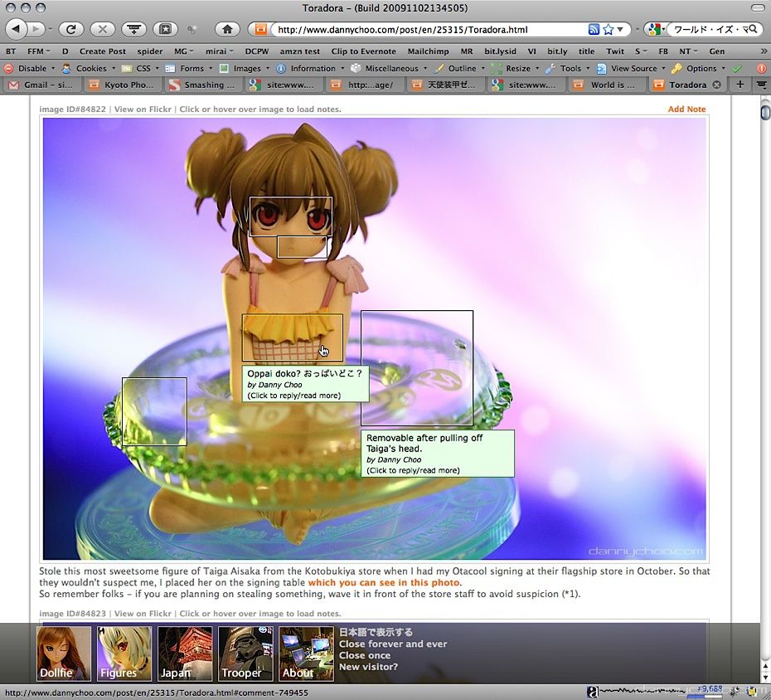Switch to the http:...age/ tab
Screen dimensions: 771x700
click(x=363, y=85)
